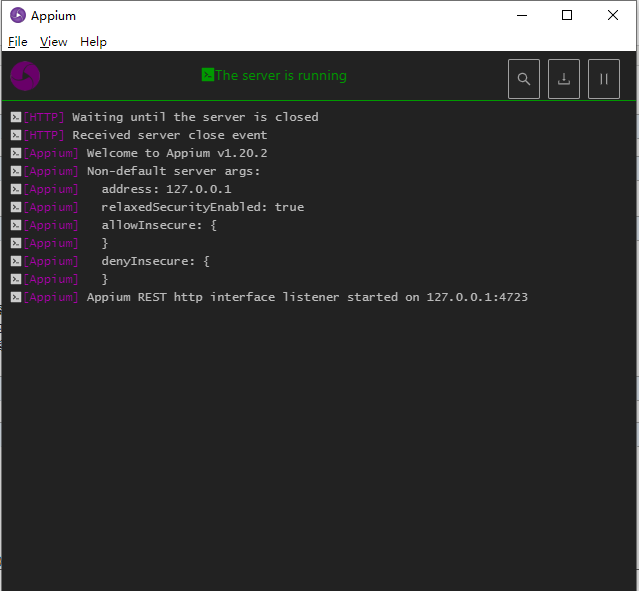The height and width of the screenshot is (591, 639).
Task: Close the Appium window
Action: coord(613,15)
